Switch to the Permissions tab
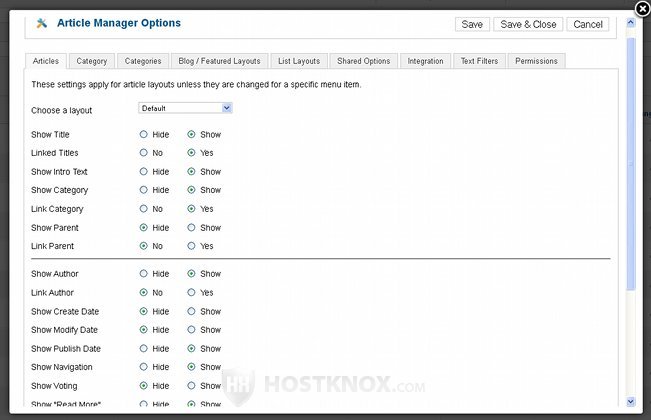The height and width of the screenshot is (420, 651). 536,61
